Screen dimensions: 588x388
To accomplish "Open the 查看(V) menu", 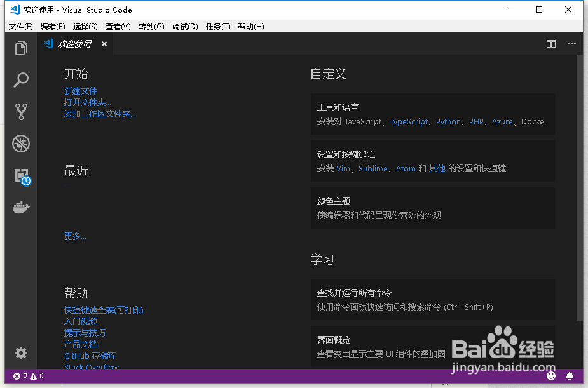I will (x=118, y=27).
